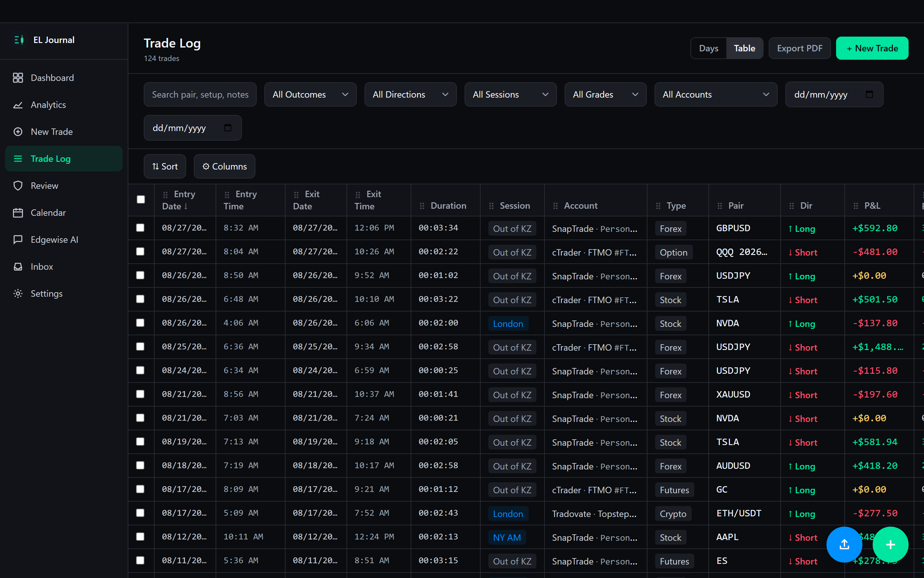
Task: Focus the search pair, setup, notes field
Action: coord(200,94)
